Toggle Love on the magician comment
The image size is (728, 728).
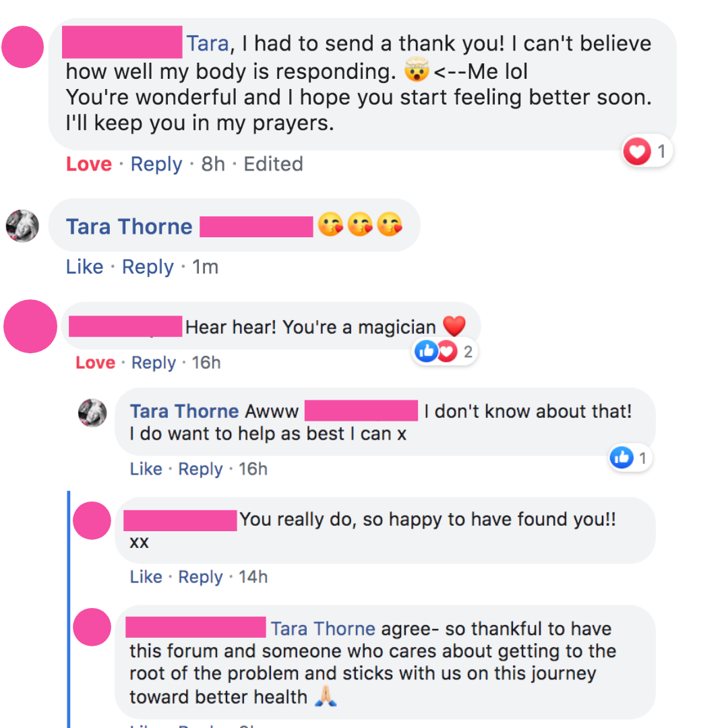95,363
